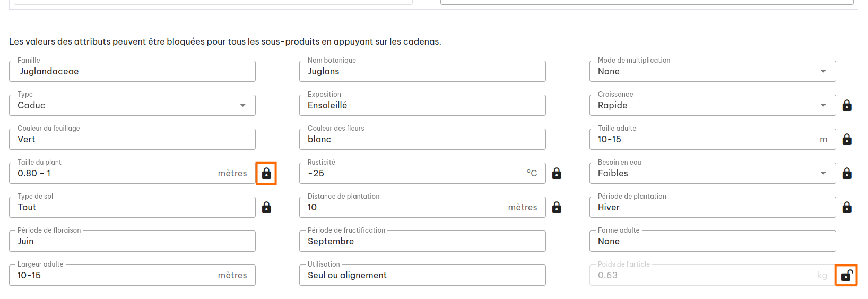Lock the Poids de l'article value

point(846,275)
